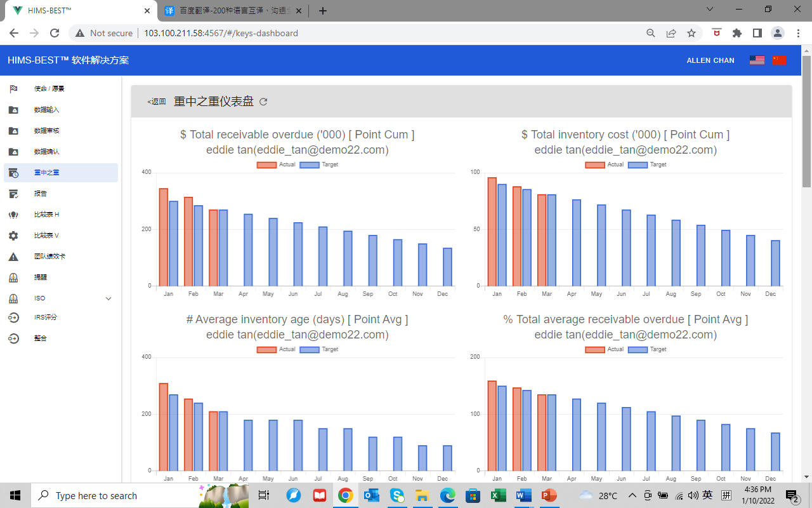The width and height of the screenshot is (812, 508).
Task: Switch language with the China flag icon
Action: [x=779, y=60]
